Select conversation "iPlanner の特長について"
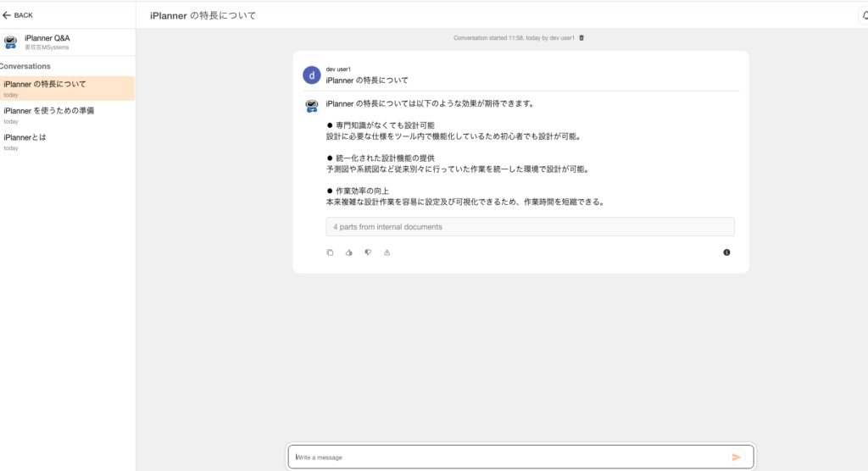 pos(67,88)
